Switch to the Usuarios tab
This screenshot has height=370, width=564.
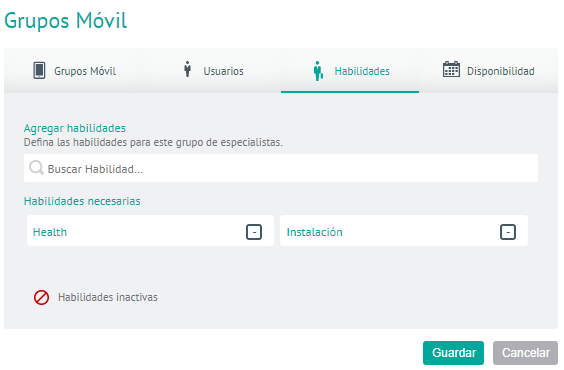coord(212,71)
